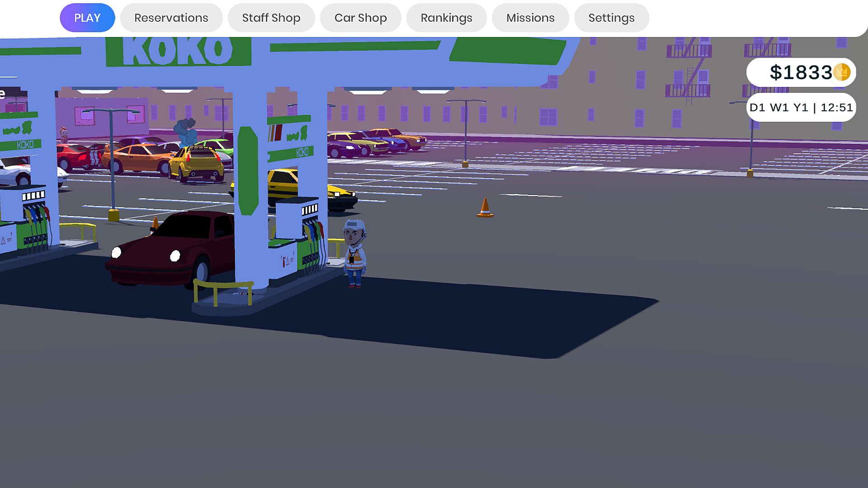Open the Reservations tab
Viewport: 868px width, 488px height.
click(171, 18)
